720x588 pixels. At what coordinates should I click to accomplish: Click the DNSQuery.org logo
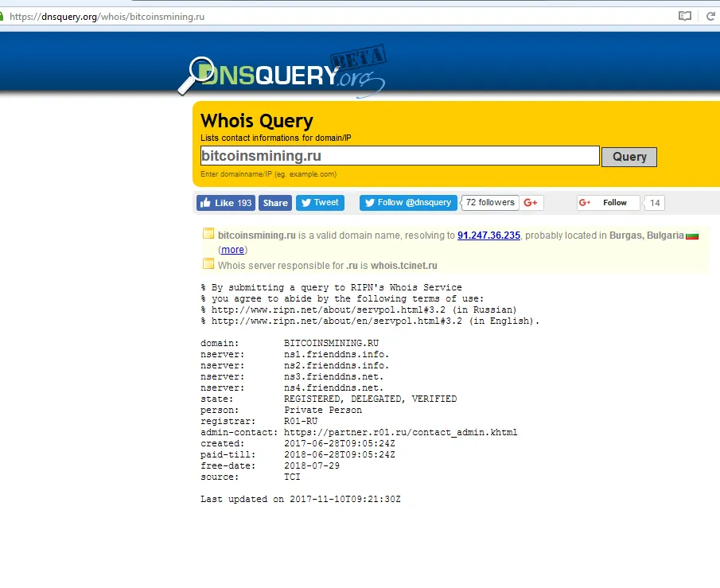(282, 72)
